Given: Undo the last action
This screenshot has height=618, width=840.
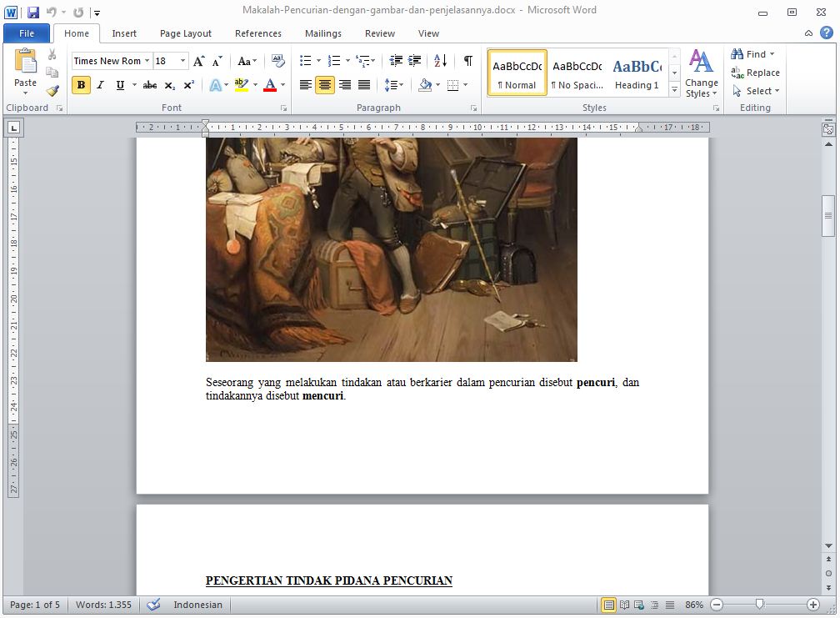Looking at the screenshot, I should coord(52,13).
